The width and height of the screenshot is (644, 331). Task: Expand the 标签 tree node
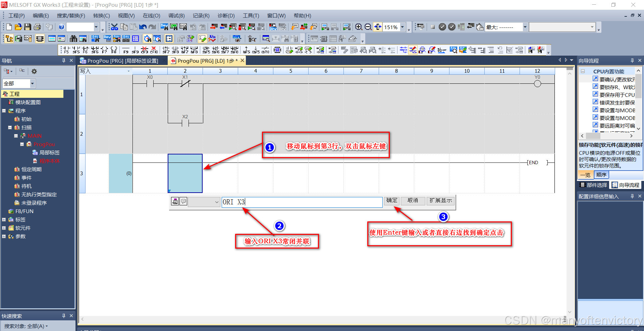4,220
